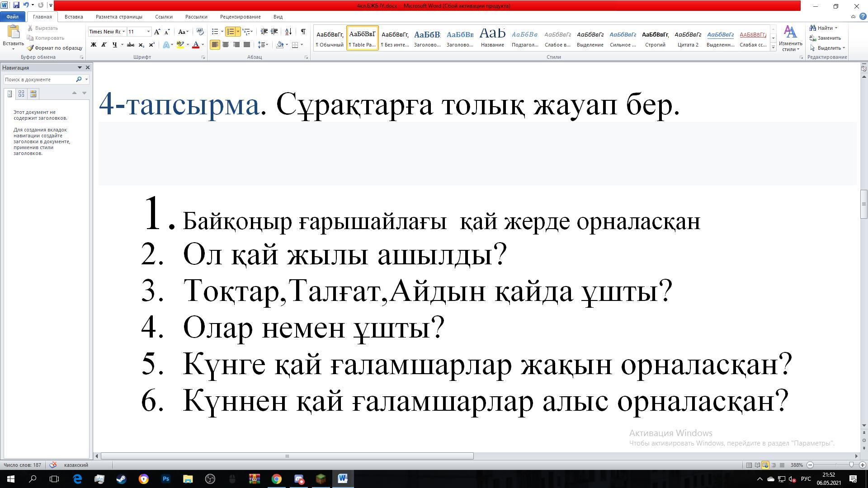Screen dimensions: 868x488
Task: Open the font size dropdown
Action: point(148,32)
